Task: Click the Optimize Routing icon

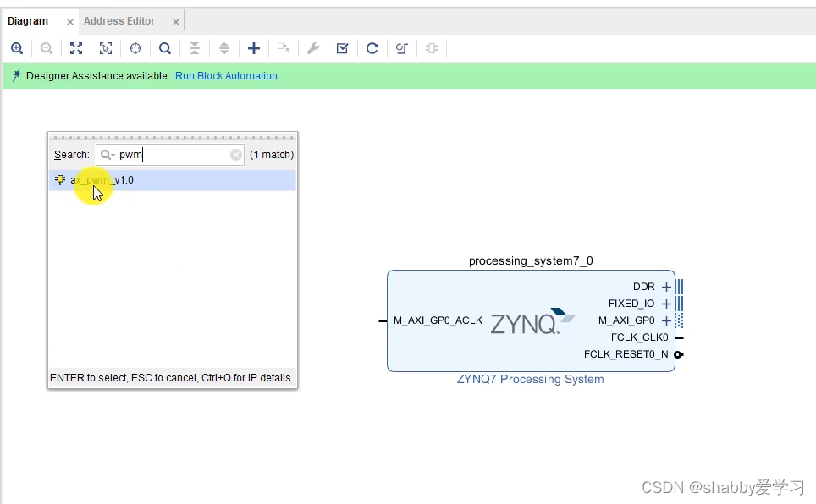Action: point(402,48)
